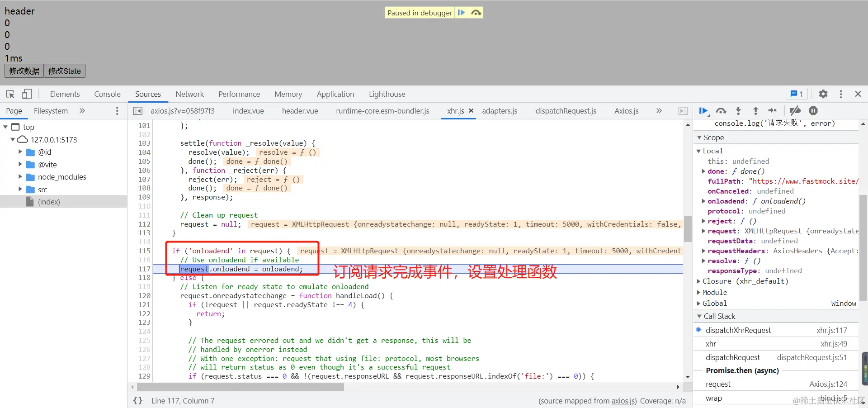Image resolution: width=868 pixels, height=408 pixels.
Task: Expand the @vite folder
Action: 20,165
